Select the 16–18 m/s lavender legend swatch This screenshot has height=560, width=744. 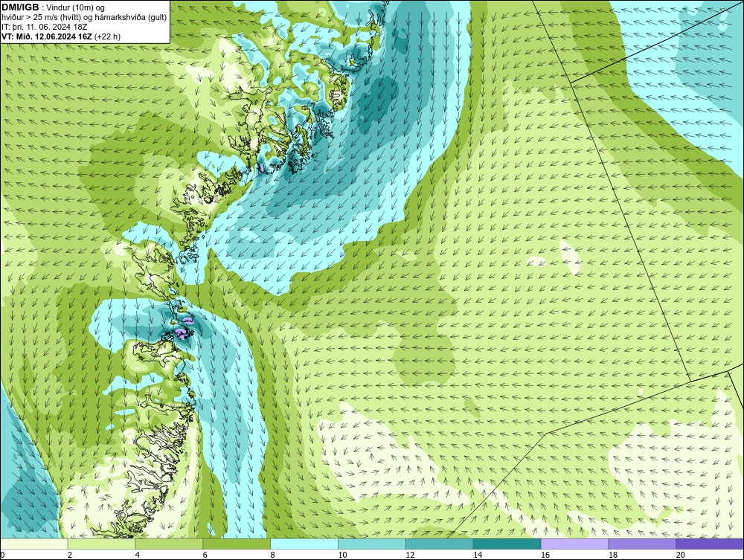(x=574, y=544)
